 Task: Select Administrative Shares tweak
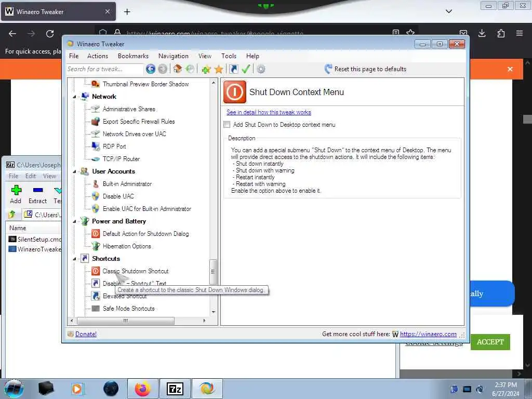(129, 109)
